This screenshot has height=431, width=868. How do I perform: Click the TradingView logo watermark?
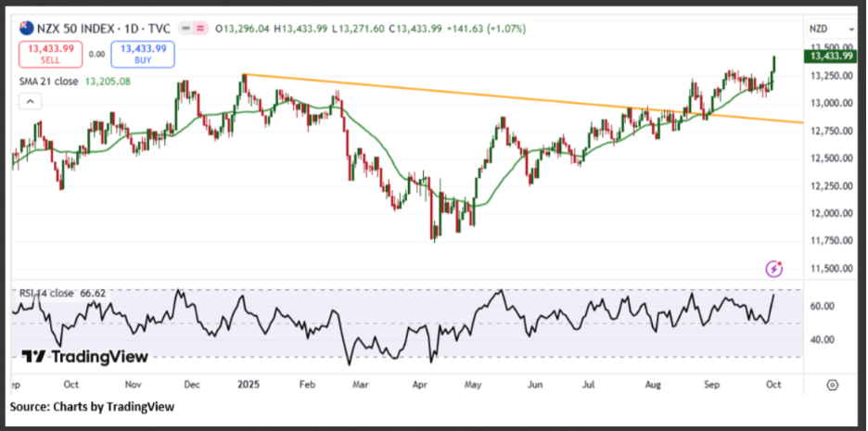tap(84, 356)
